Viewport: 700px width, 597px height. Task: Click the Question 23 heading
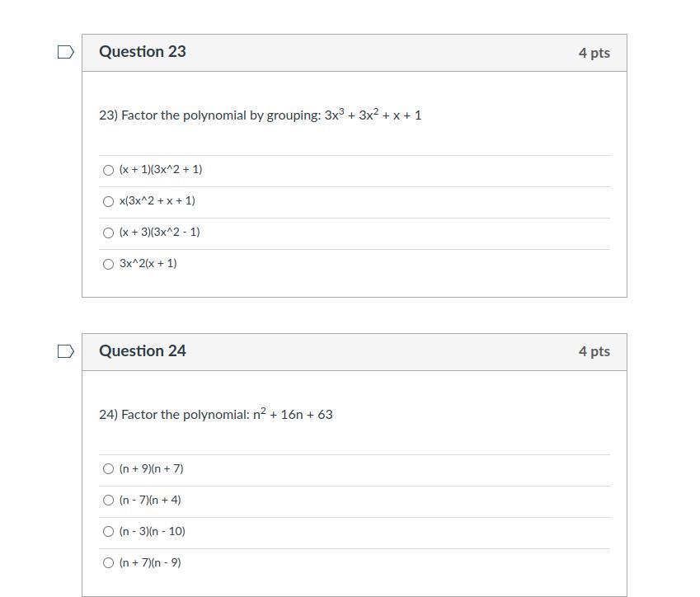click(143, 52)
